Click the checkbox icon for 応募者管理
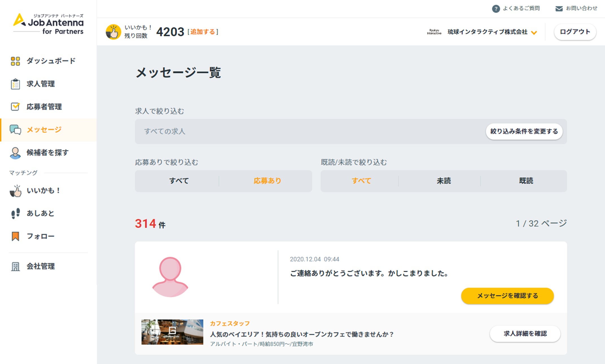The height and width of the screenshot is (364, 605). [15, 107]
